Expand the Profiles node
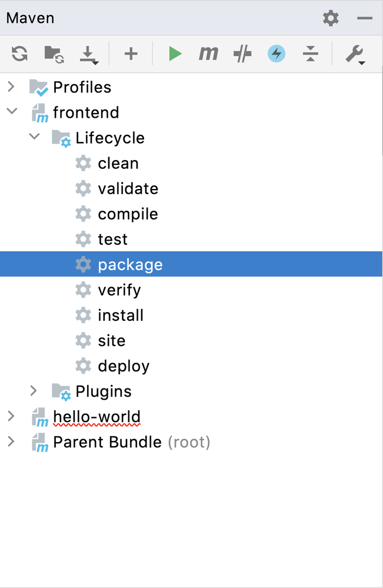Image resolution: width=383 pixels, height=588 pixels. (11, 87)
